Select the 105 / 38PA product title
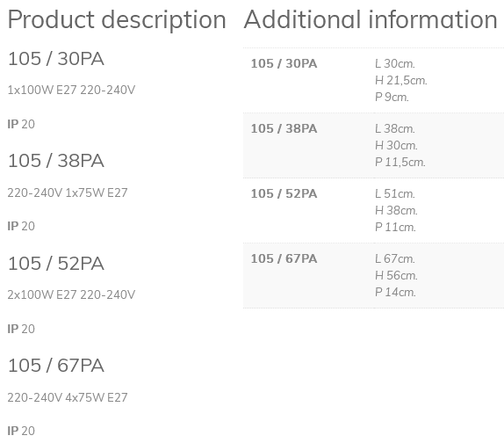 tap(56, 161)
